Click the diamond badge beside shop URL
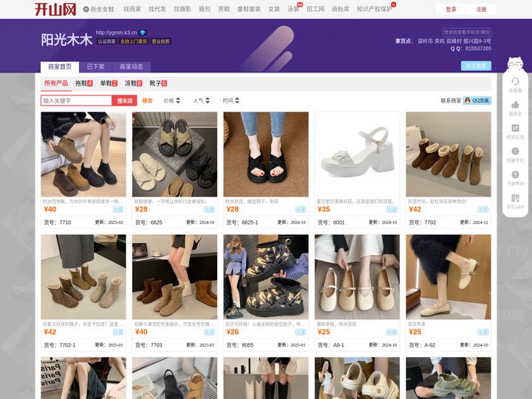Image resolution: width=532 pixels, height=399 pixels. click(143, 33)
